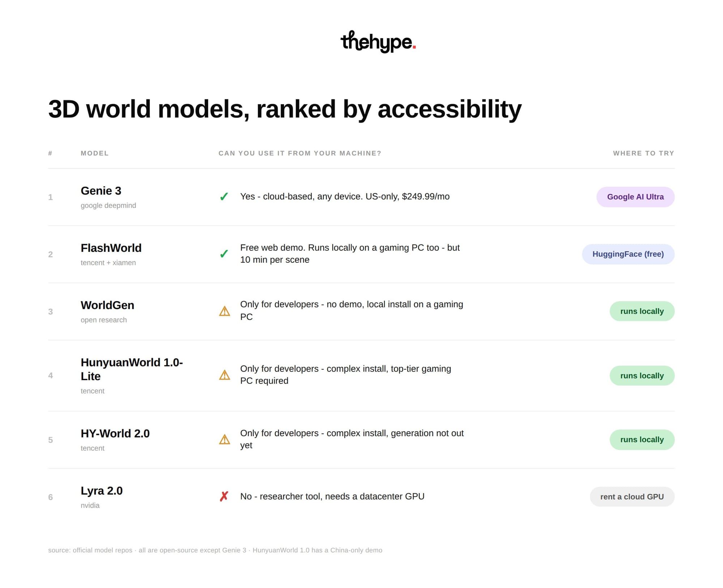This screenshot has height=588, width=723.
Task: Click the # column header
Action: click(50, 153)
